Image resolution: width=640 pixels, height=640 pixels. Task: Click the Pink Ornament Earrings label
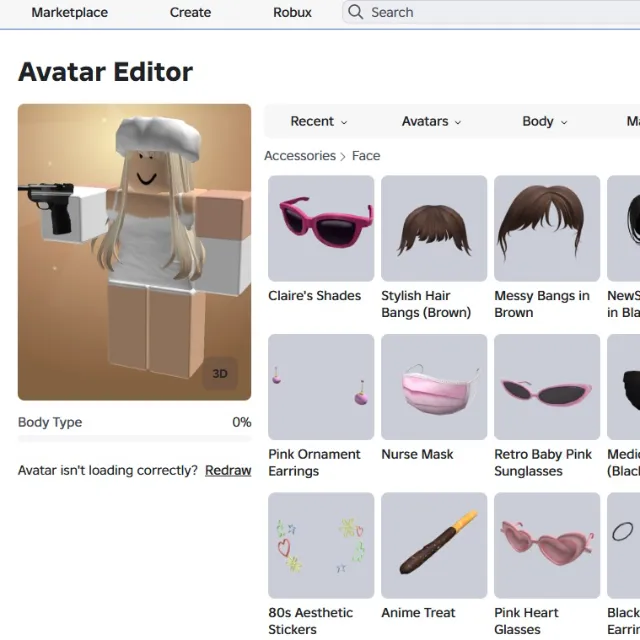[314, 462]
